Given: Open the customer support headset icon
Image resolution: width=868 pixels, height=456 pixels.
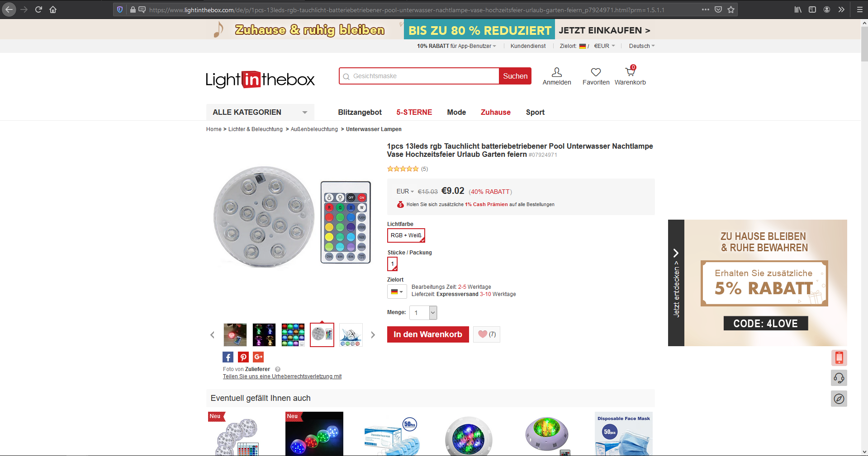Looking at the screenshot, I should (839, 378).
